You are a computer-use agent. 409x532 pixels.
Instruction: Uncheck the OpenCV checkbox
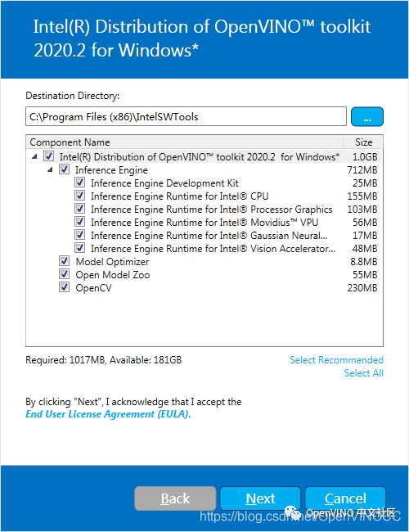(x=65, y=287)
